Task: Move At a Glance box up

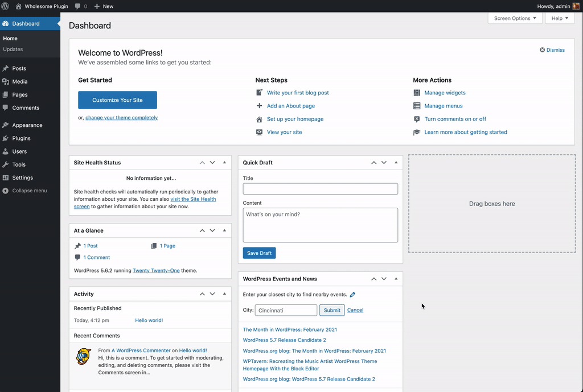Action: 202,230
